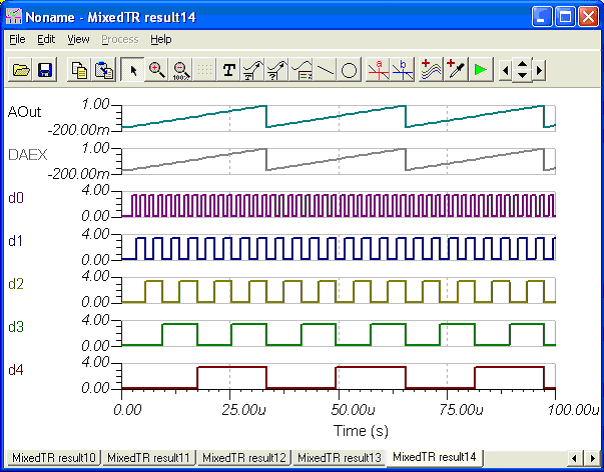Select the arrow pointer tool
Viewport: 604px width, 472px height.
133,70
